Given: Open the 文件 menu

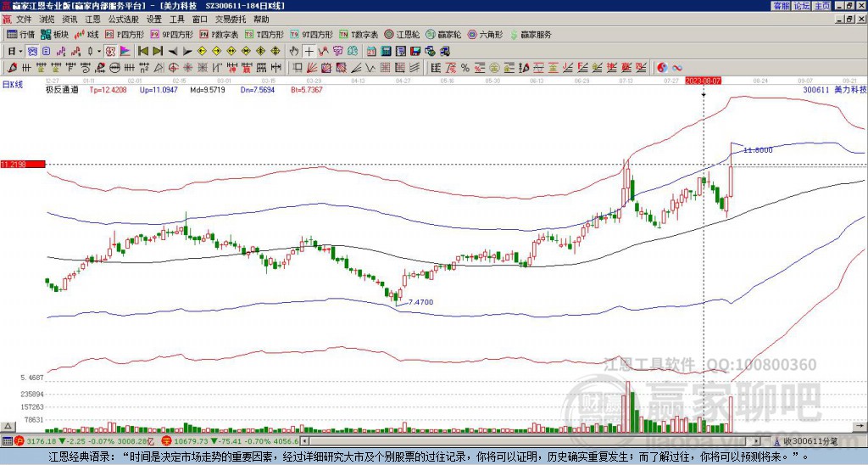Looking at the screenshot, I should tap(24, 20).
